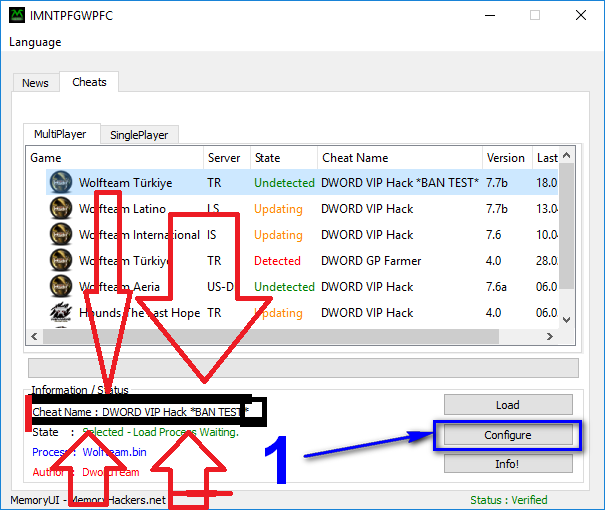The width and height of the screenshot is (605, 510).
Task: Click list scroll up arrow
Action: [x=566, y=155]
